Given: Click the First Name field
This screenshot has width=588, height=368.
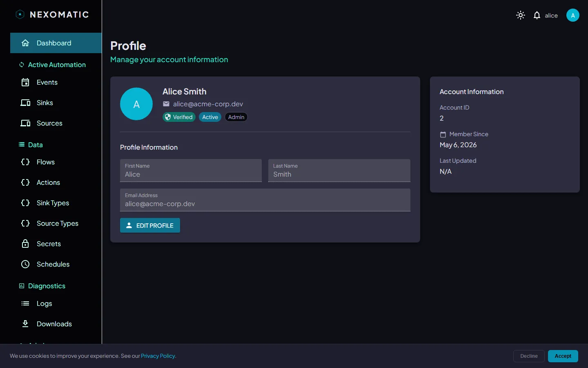Looking at the screenshot, I should click(x=191, y=171).
